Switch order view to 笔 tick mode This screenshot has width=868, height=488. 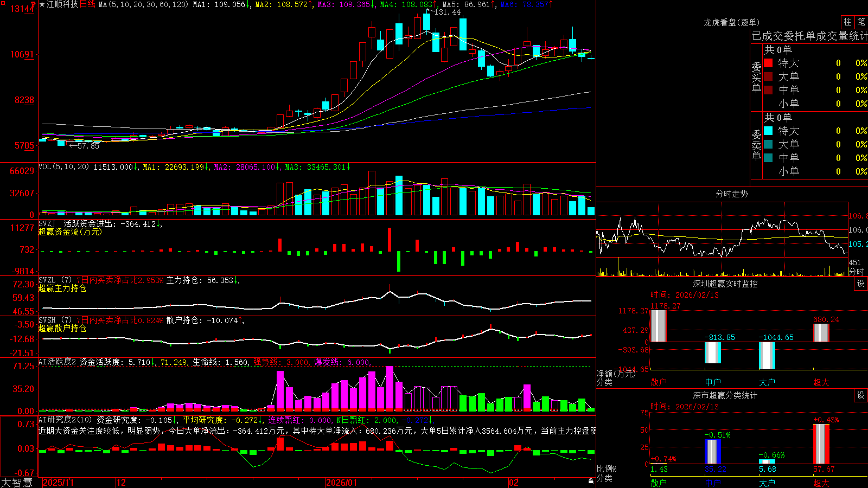(861, 22)
